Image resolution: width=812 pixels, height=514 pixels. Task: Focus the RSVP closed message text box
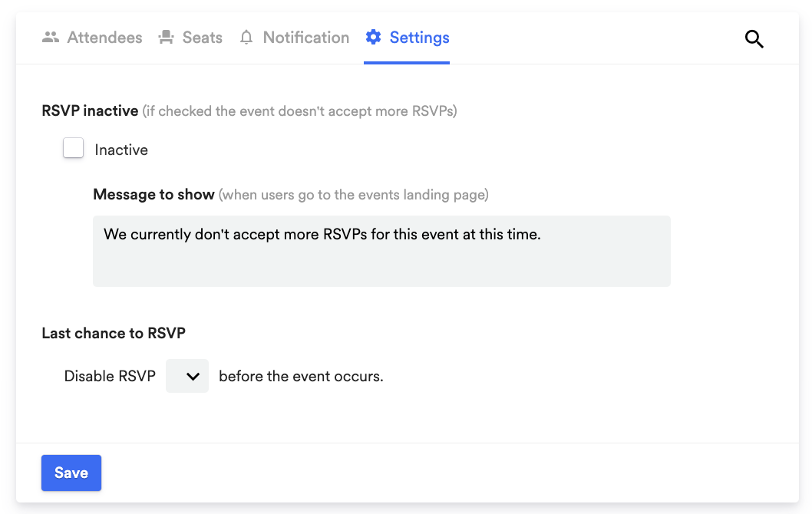[381, 251]
